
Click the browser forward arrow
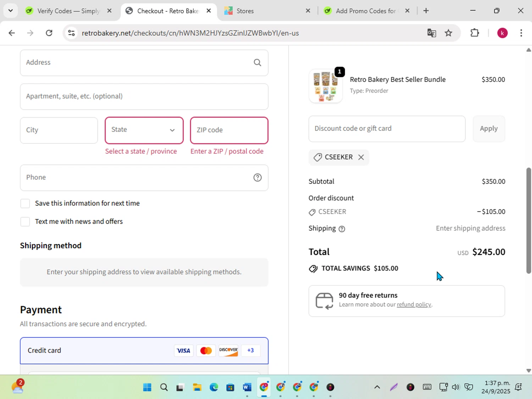click(30, 33)
